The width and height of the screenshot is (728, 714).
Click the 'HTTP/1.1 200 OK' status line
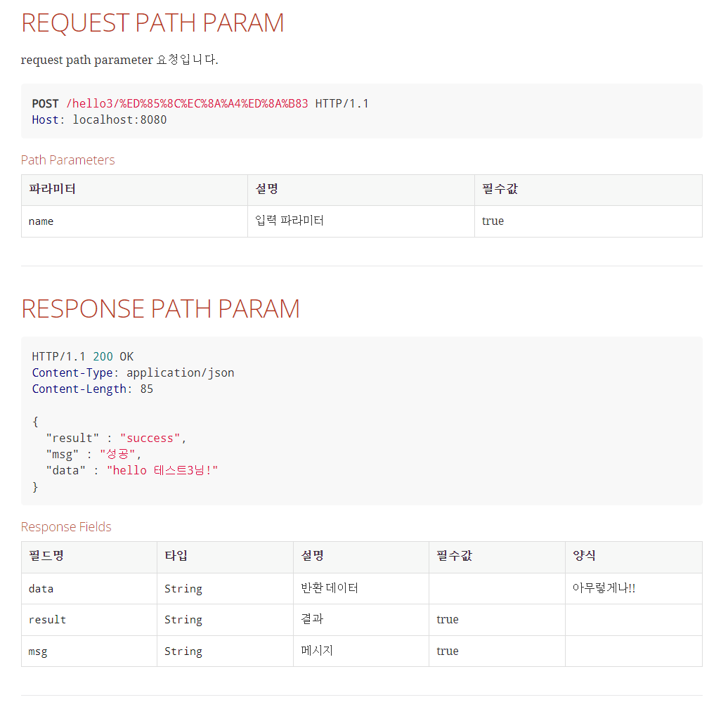tap(83, 356)
